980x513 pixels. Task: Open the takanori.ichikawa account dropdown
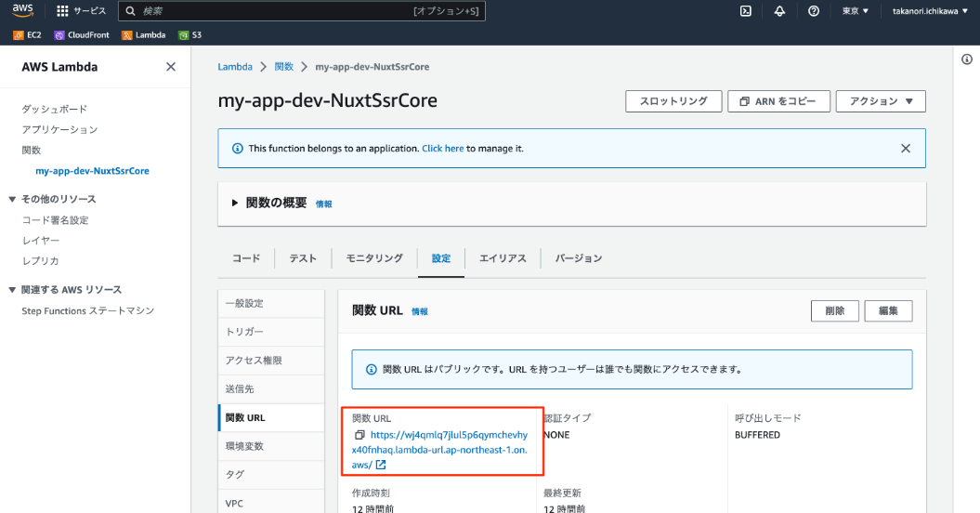930,10
